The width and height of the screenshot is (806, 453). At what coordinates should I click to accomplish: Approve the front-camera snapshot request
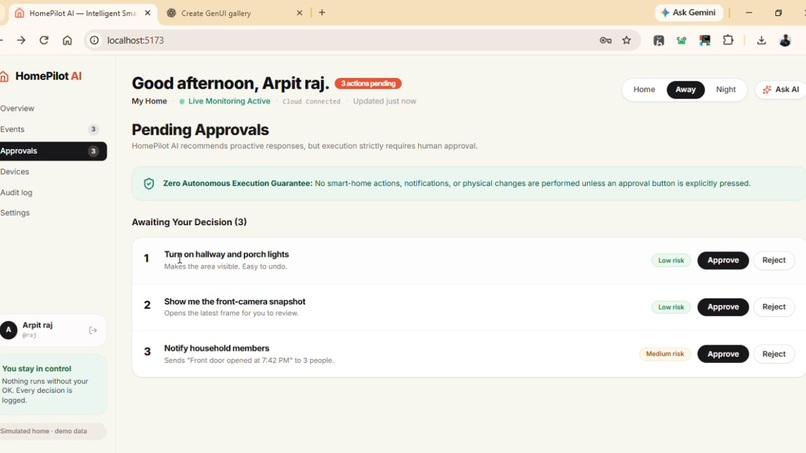click(723, 307)
